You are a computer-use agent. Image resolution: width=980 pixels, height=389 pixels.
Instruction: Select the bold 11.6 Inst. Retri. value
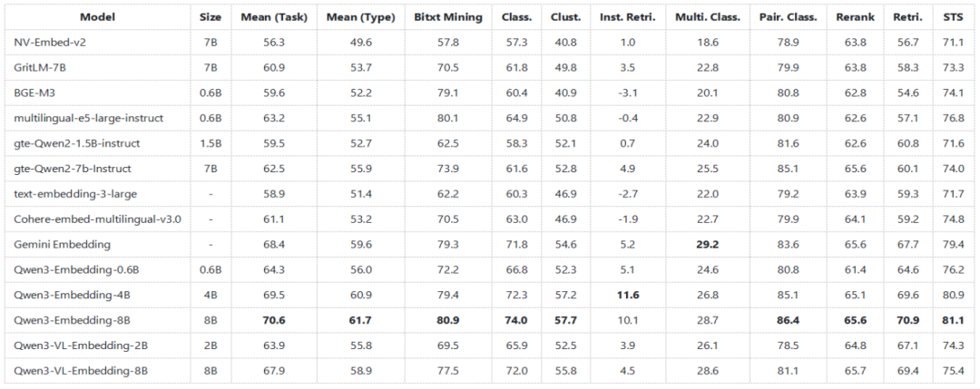[x=627, y=296]
